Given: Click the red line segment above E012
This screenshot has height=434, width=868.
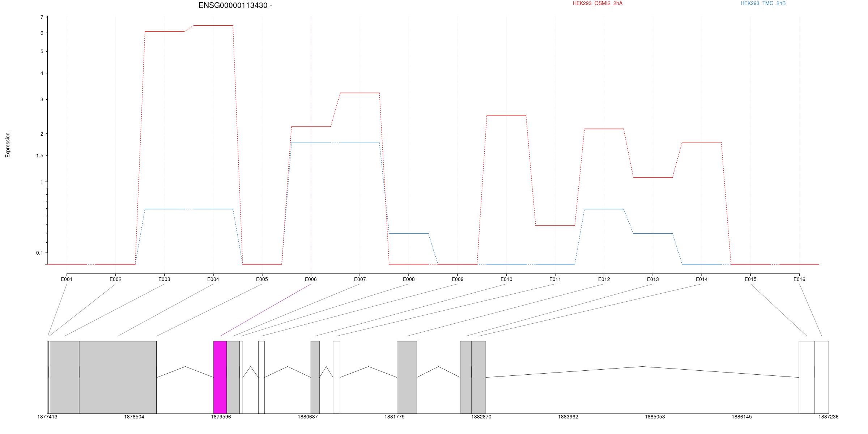Looking at the screenshot, I should [604, 129].
